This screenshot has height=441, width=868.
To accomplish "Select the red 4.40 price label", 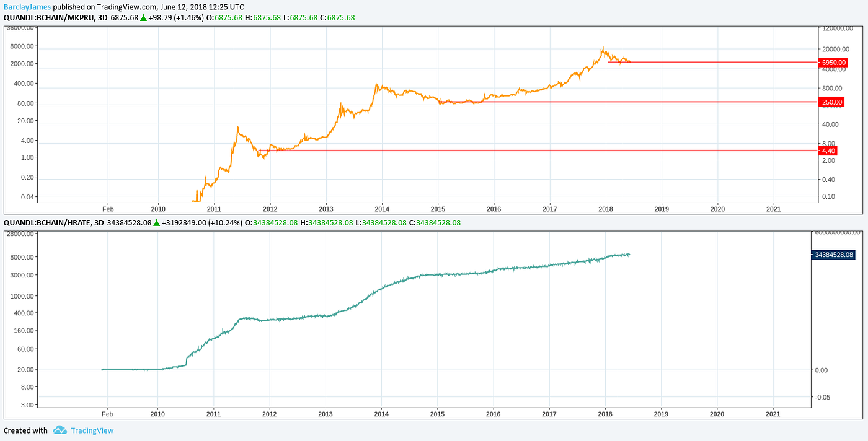I will pyautogui.click(x=827, y=151).
